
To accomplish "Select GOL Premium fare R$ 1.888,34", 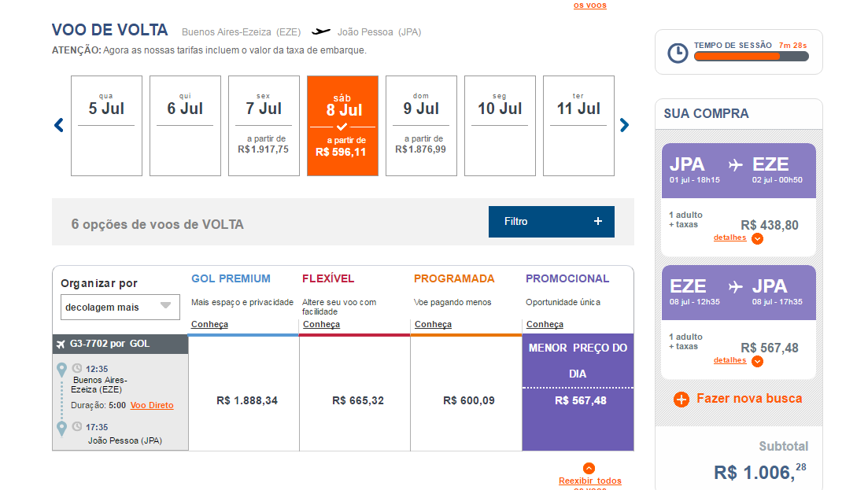I will [x=247, y=400].
